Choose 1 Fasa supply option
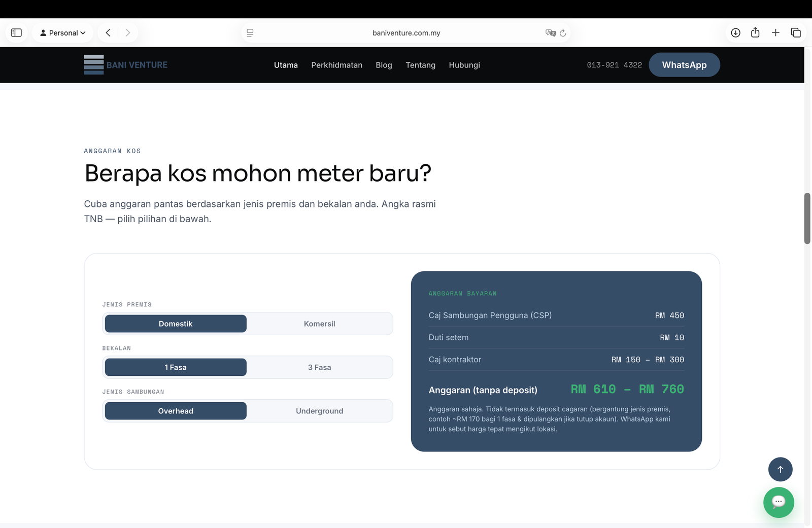This screenshot has width=812, height=528. tap(176, 367)
